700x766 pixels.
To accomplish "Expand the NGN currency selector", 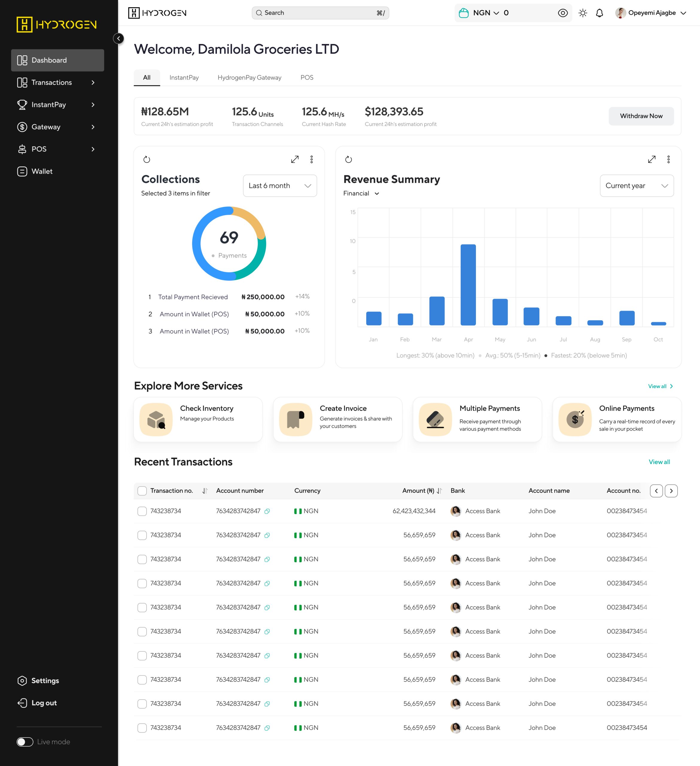I will point(486,13).
